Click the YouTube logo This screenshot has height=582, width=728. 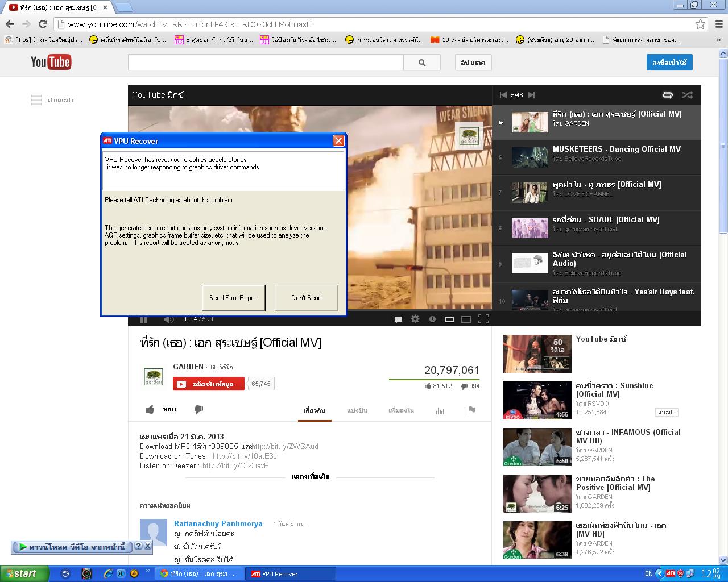pos(51,62)
